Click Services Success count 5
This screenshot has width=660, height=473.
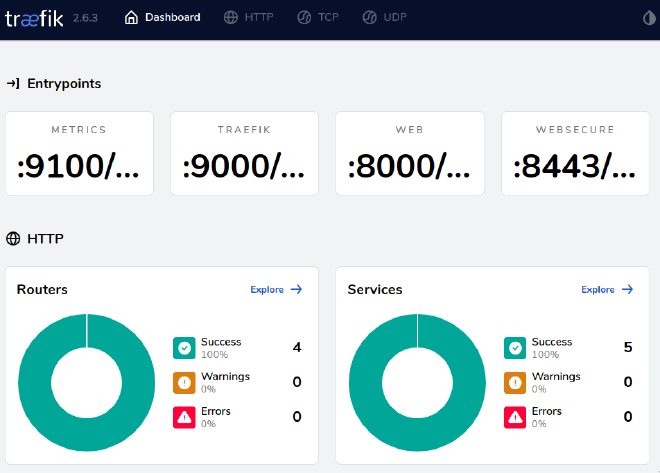(628, 347)
